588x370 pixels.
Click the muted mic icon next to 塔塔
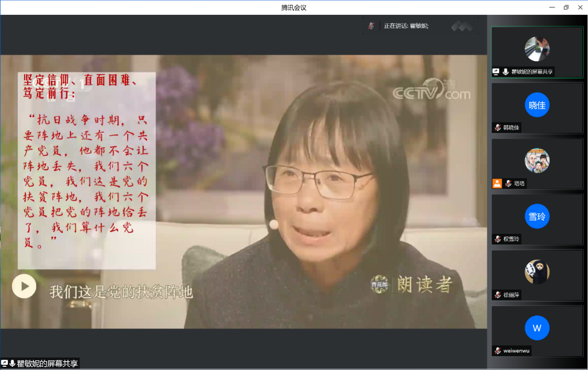click(508, 184)
